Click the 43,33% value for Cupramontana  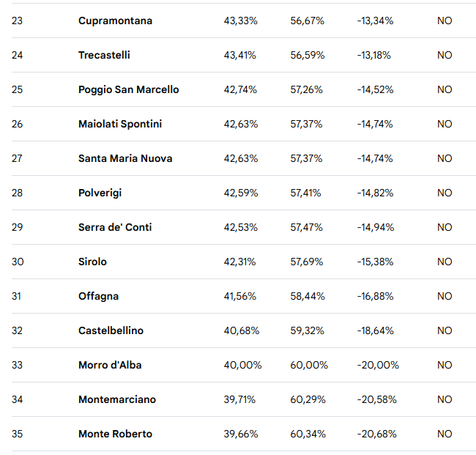pos(240,21)
